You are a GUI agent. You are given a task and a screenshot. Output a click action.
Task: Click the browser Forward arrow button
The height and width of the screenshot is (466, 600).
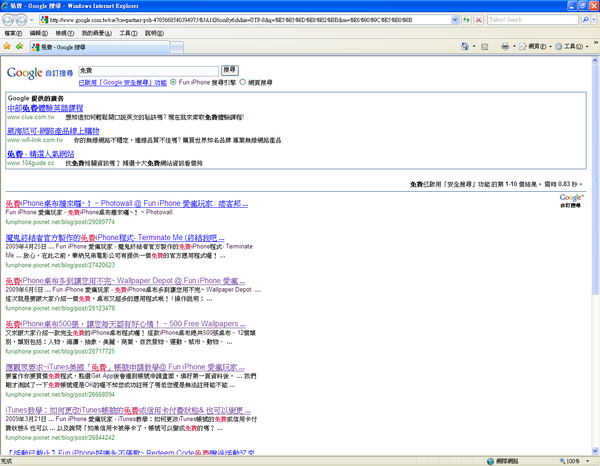[21, 20]
